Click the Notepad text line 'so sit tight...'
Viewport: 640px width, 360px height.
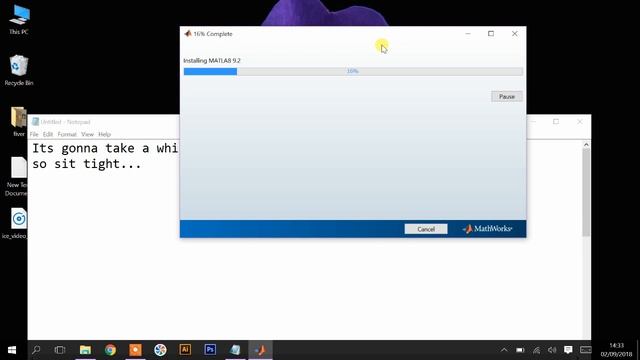click(87, 164)
